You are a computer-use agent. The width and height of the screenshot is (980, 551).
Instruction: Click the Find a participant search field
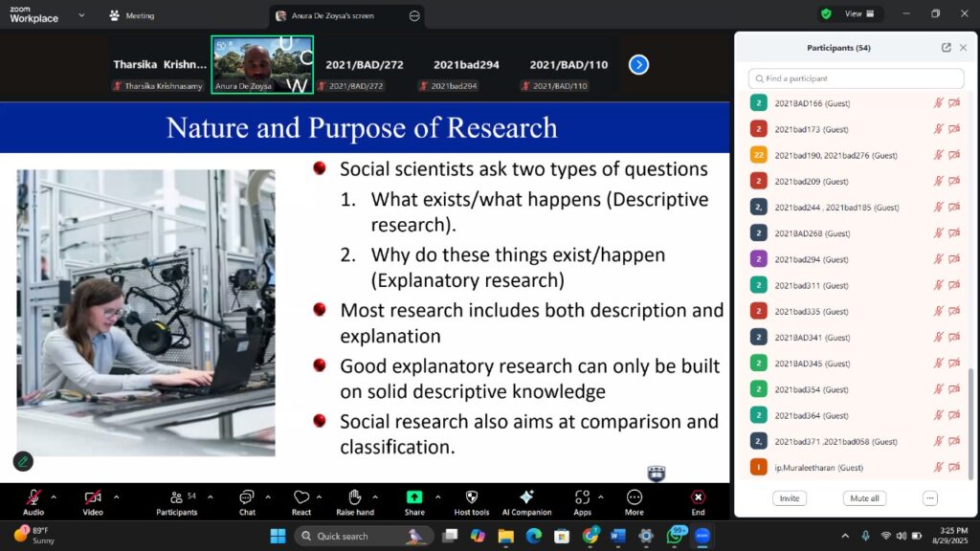pos(857,78)
